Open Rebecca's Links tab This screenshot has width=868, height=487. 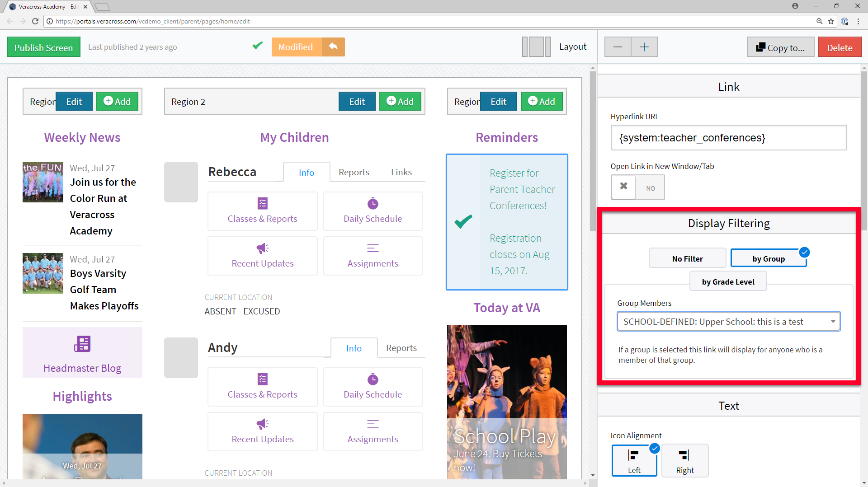pyautogui.click(x=401, y=172)
